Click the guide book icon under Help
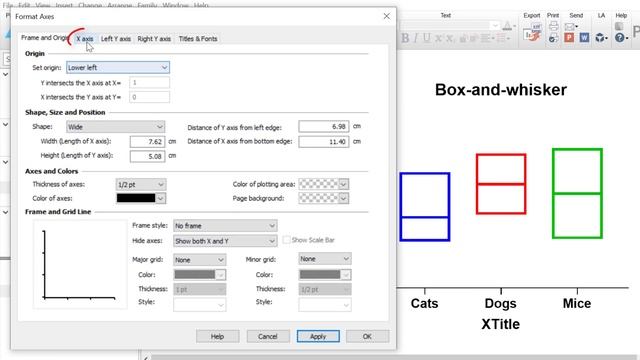Screen dimensions: 640x360 619,26
